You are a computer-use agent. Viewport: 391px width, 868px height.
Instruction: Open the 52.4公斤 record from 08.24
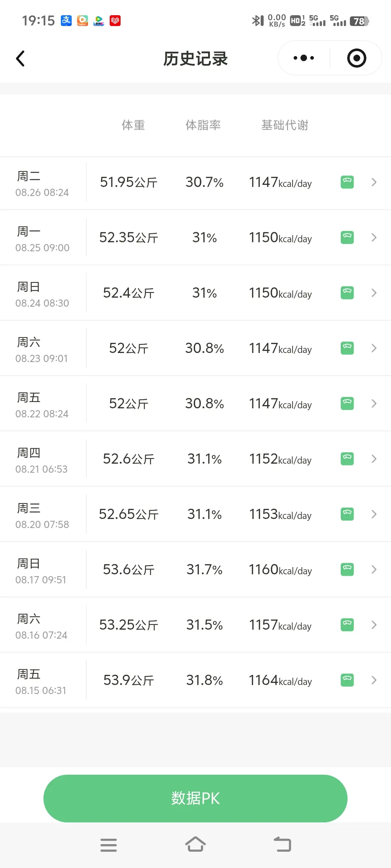tap(195, 293)
